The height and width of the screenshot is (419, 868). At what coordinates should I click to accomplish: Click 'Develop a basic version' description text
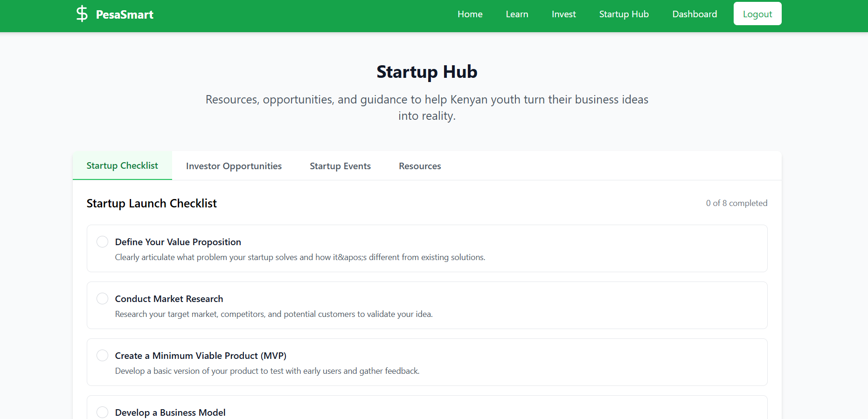267,371
